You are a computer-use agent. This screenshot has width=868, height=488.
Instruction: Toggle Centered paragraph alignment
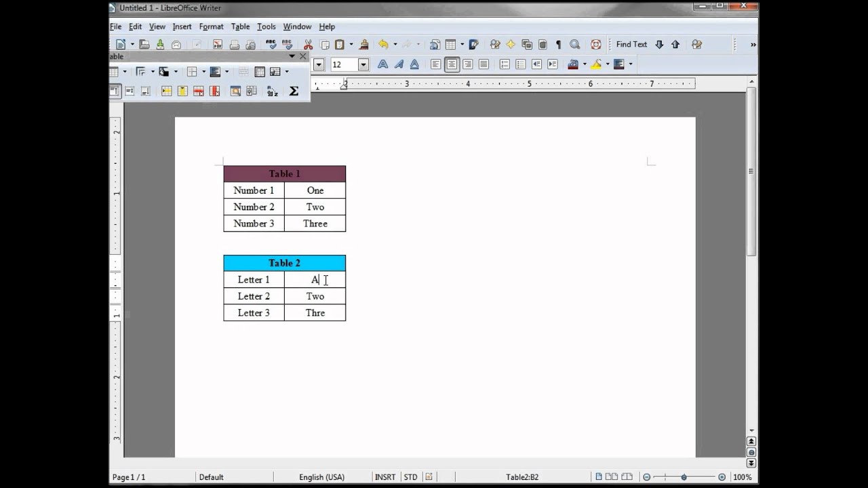(452, 64)
